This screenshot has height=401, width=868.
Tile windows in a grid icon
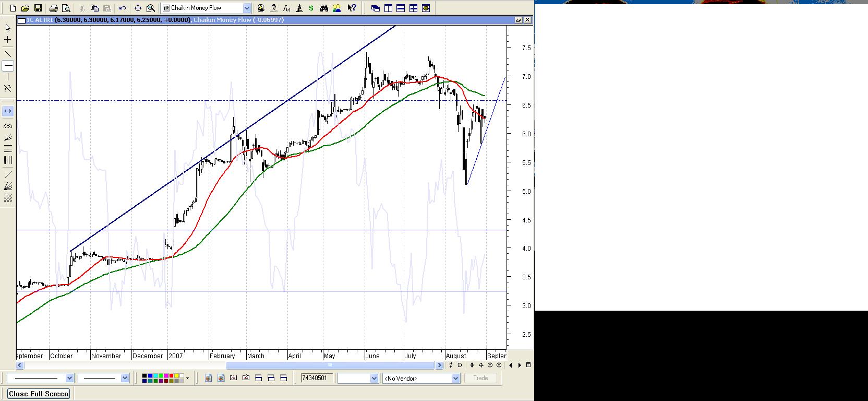point(413,8)
